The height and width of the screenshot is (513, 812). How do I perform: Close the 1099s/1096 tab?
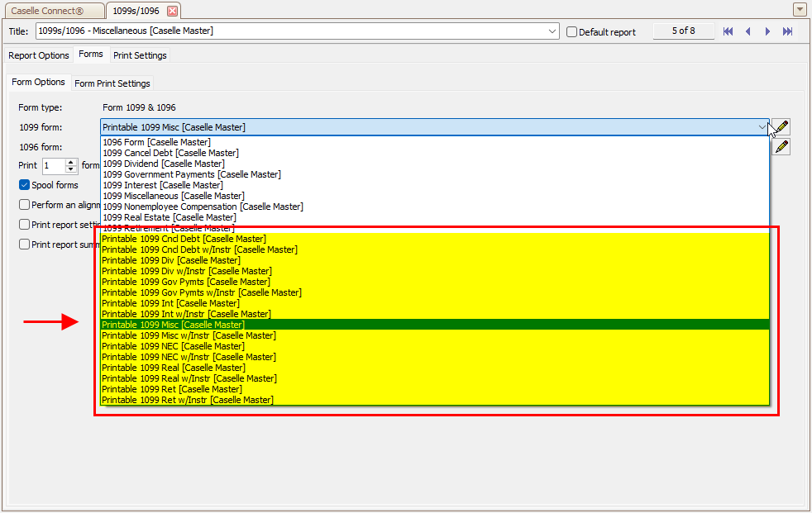tap(172, 11)
